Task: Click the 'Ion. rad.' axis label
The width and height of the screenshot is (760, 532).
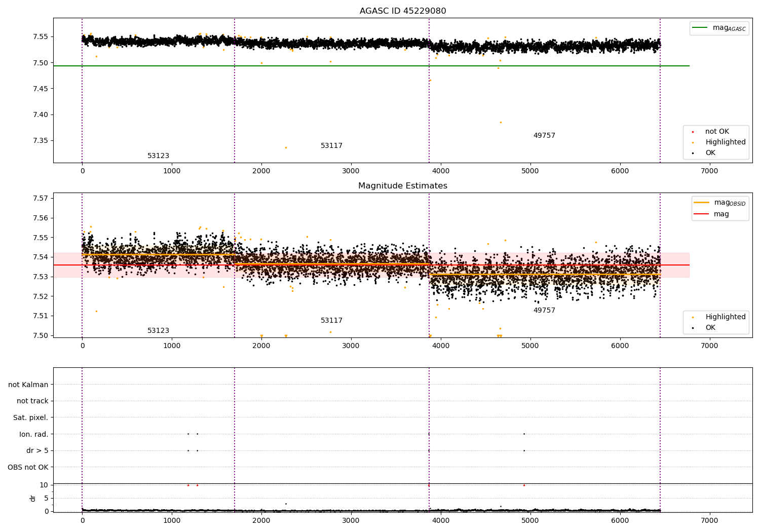Action: [33, 434]
